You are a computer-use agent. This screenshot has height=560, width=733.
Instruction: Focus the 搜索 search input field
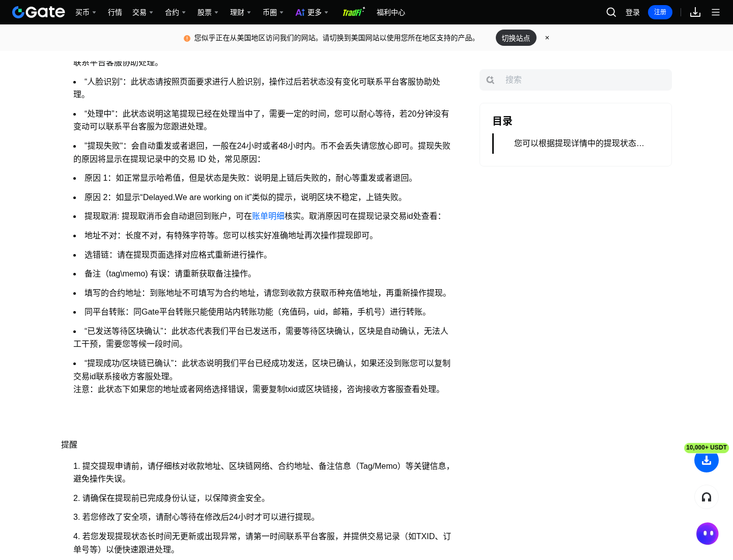tap(576, 80)
